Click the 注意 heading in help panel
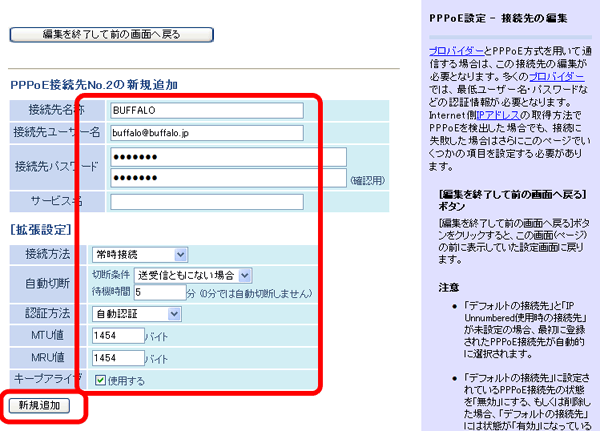Viewport: 600px width, 431px height. (x=449, y=286)
